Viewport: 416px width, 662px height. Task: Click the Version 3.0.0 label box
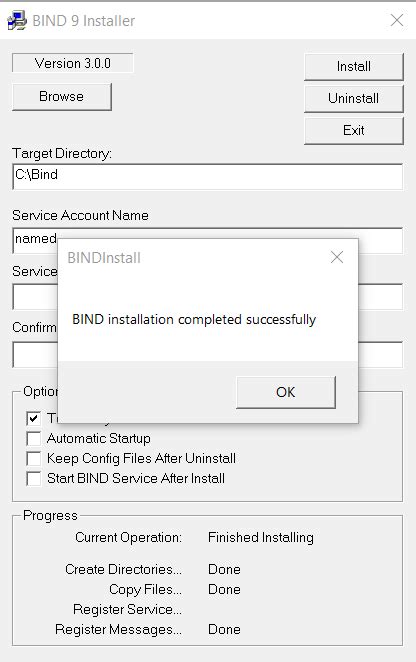point(73,63)
